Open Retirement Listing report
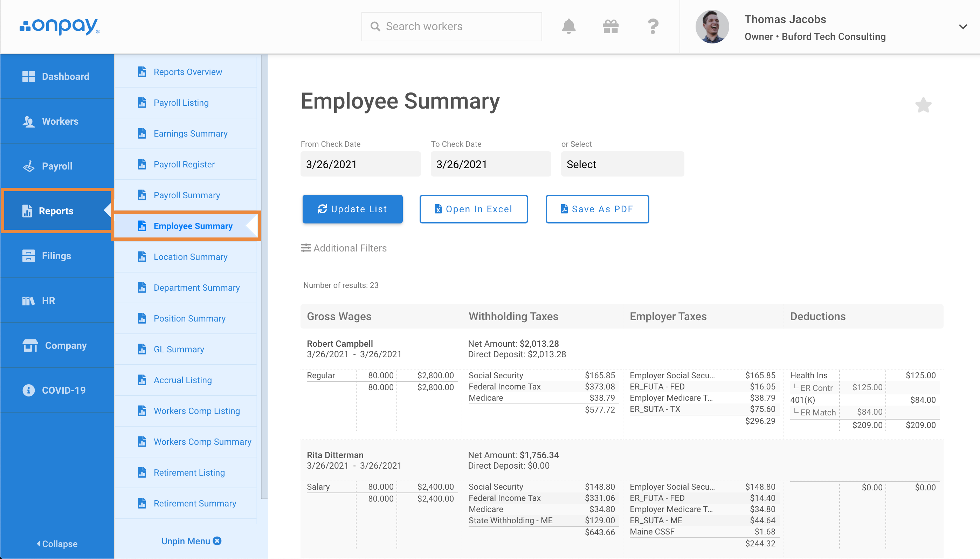The image size is (980, 559). (x=186, y=472)
